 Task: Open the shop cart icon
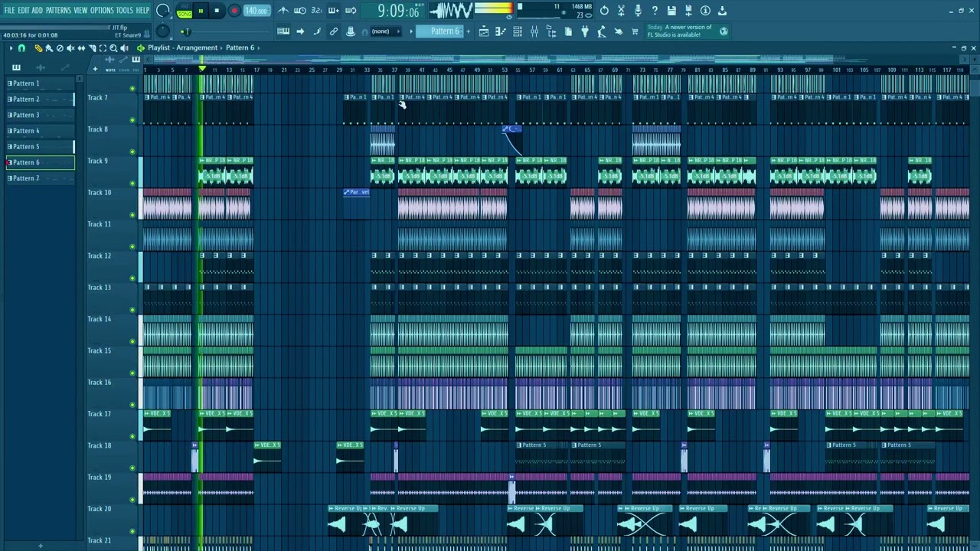pyautogui.click(x=635, y=31)
